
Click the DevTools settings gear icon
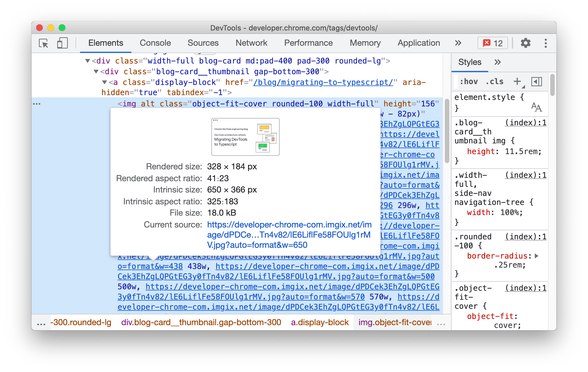click(525, 42)
